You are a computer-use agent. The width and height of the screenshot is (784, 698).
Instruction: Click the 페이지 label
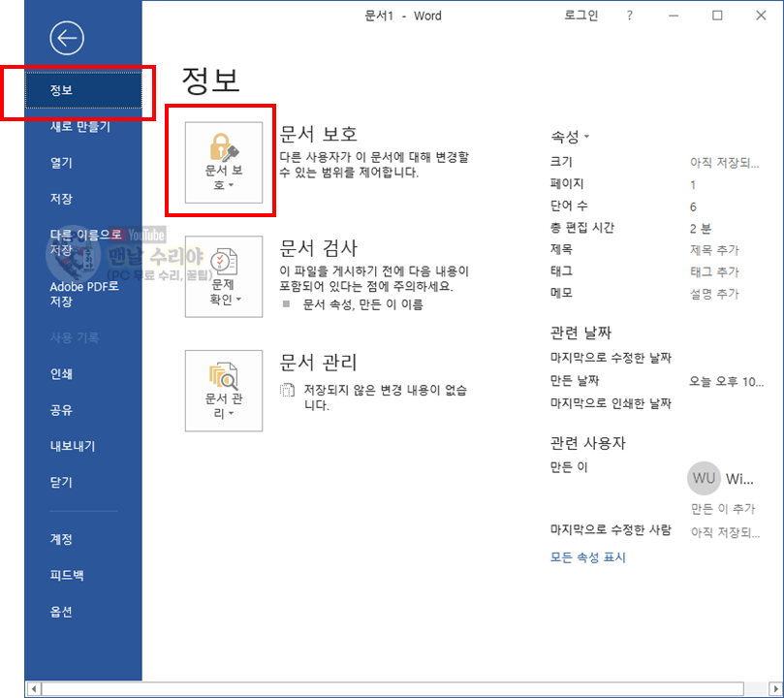click(x=567, y=184)
